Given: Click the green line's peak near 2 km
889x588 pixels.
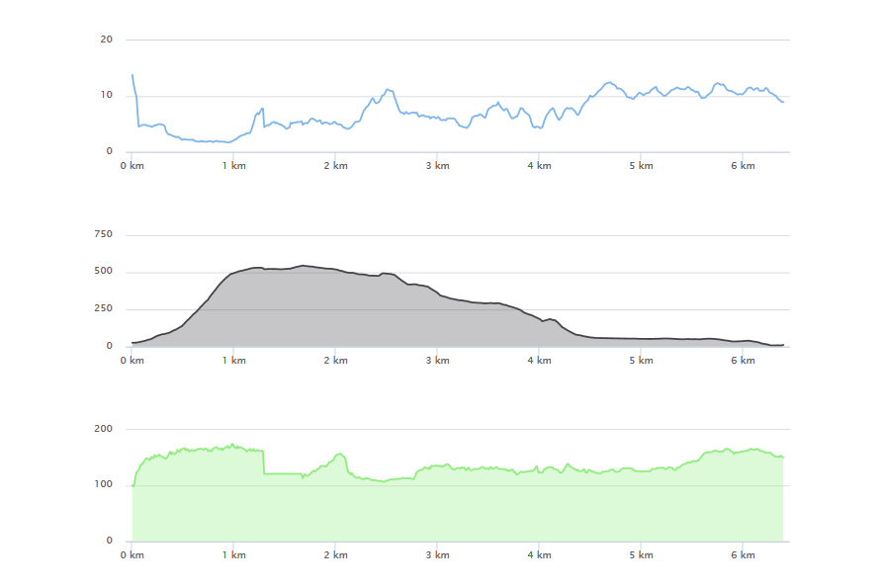Looking at the screenshot, I should point(340,454).
